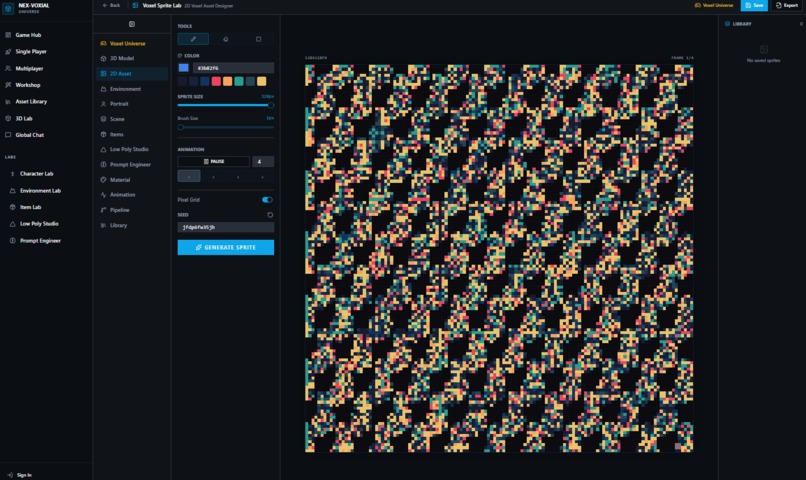
Task: Pick the red palette swatch
Action: [216, 81]
